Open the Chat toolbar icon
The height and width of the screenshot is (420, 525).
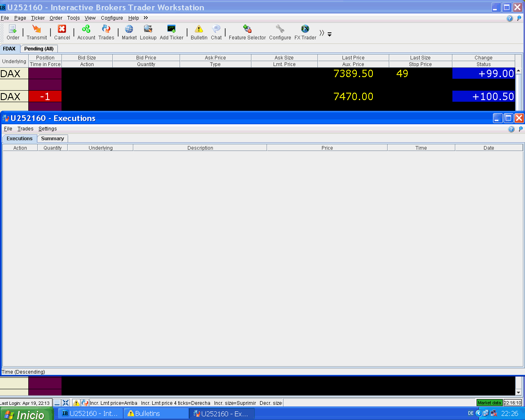(x=216, y=32)
